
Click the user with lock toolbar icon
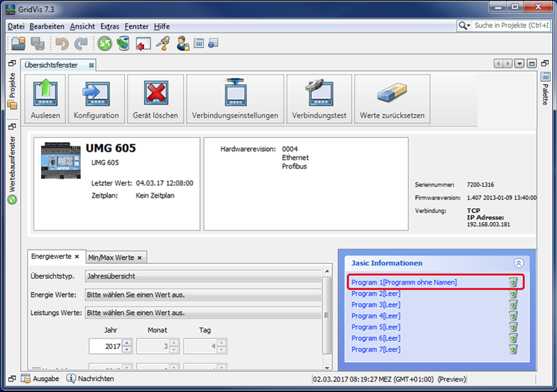point(183,44)
